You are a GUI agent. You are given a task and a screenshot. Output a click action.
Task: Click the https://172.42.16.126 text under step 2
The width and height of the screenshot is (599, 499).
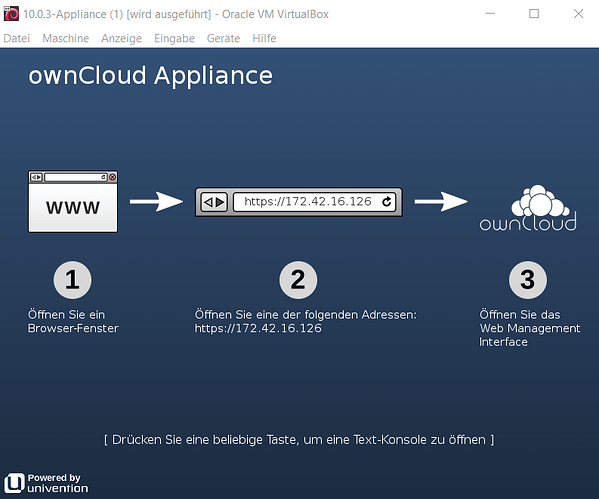pyautogui.click(x=258, y=329)
